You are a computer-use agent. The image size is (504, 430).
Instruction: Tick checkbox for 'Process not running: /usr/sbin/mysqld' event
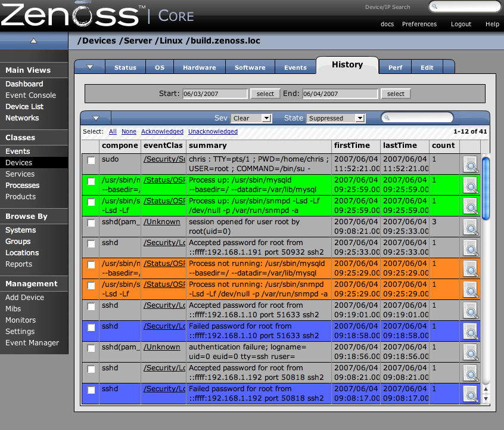coord(91,265)
